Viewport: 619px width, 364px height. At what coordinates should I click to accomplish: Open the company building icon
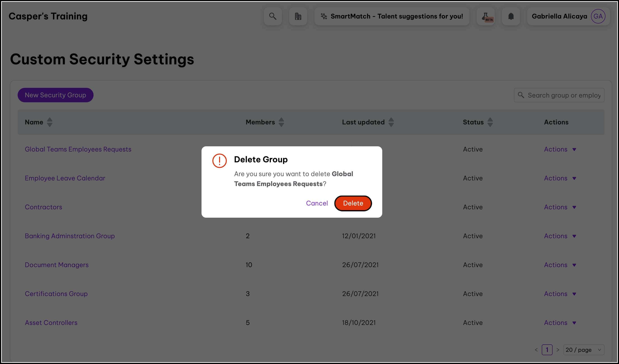[298, 16]
